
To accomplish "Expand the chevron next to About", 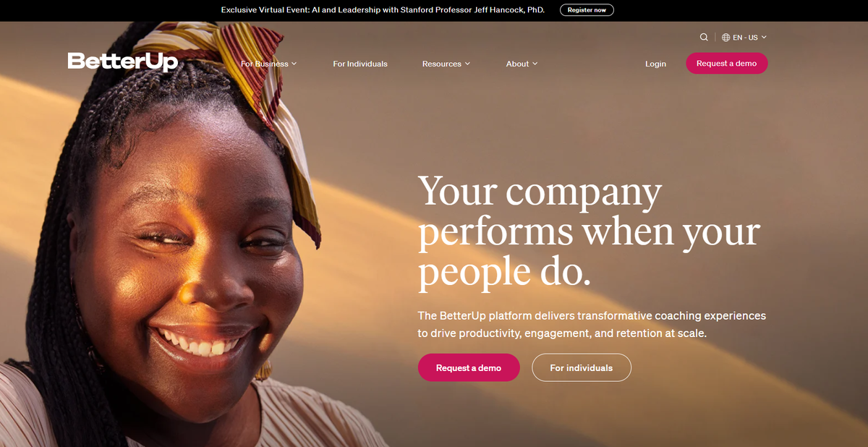I will coord(535,64).
